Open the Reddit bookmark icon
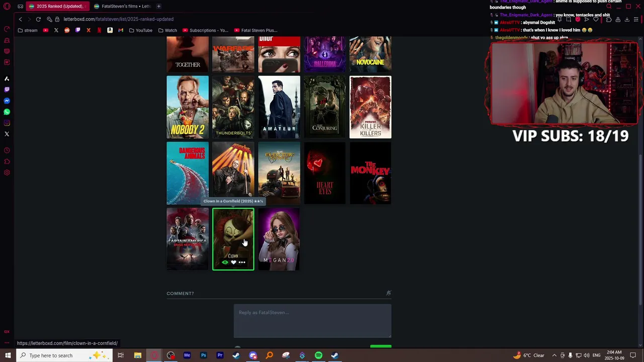644x362 pixels. (x=67, y=30)
